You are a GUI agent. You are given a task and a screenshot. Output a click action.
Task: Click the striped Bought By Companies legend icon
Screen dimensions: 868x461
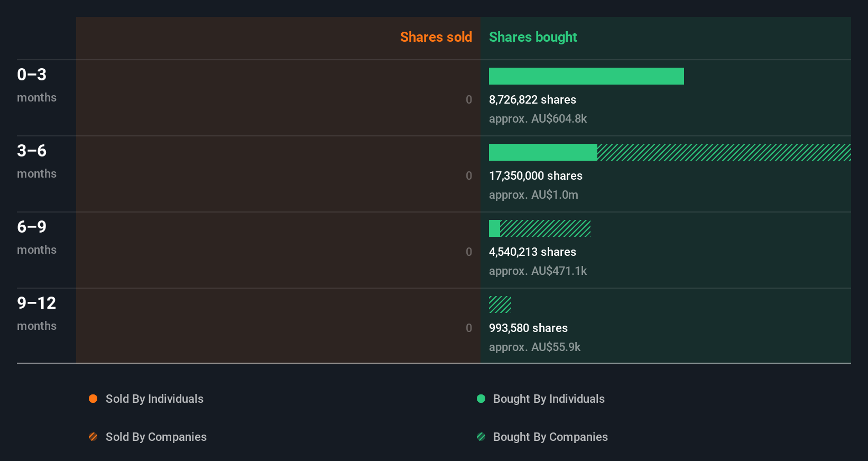481,437
